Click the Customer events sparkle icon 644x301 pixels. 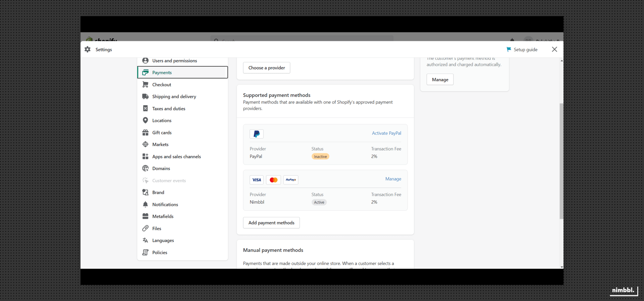(145, 180)
